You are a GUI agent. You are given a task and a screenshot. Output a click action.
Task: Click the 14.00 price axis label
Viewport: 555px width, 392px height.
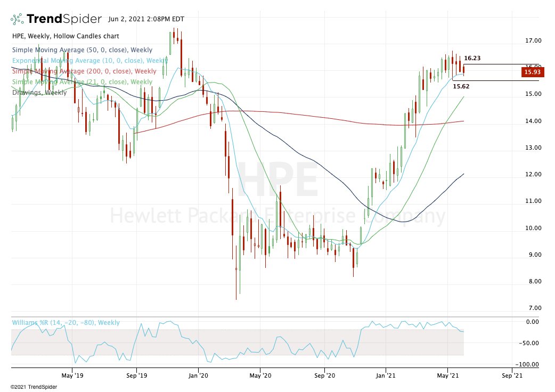coord(533,121)
